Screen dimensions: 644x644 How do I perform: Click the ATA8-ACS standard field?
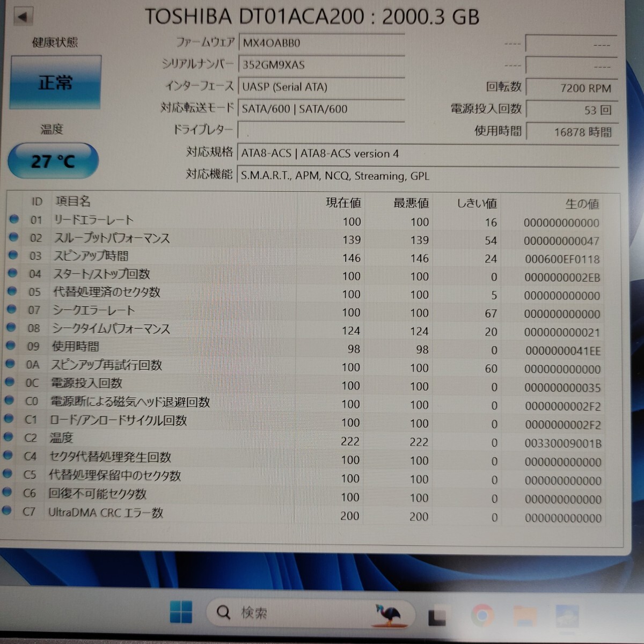tap(428, 153)
